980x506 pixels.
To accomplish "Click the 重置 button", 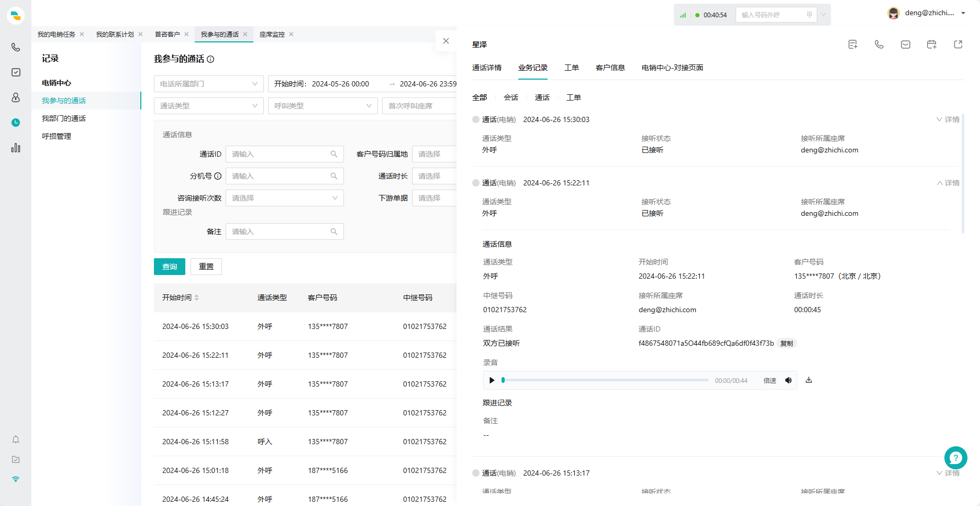I will [206, 267].
